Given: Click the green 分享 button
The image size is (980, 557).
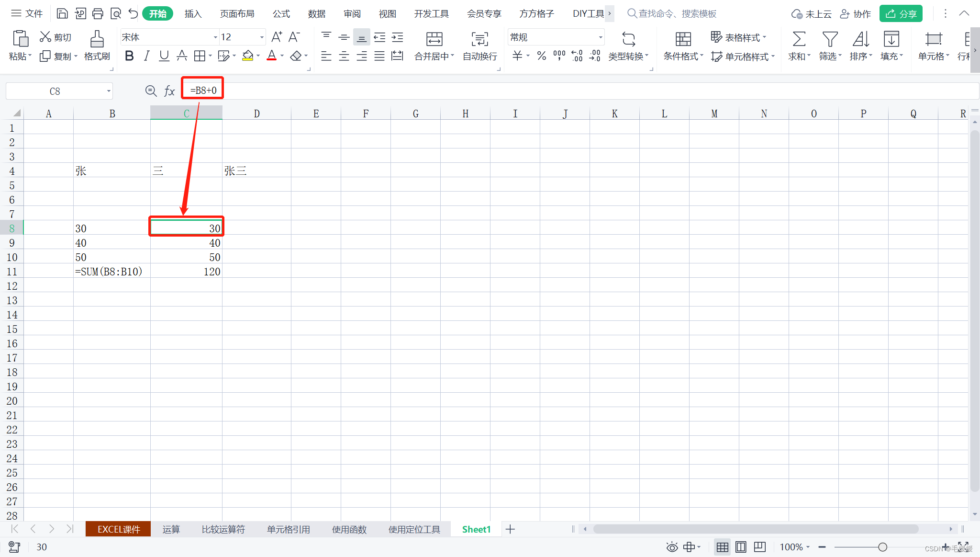Looking at the screenshot, I should point(901,13).
